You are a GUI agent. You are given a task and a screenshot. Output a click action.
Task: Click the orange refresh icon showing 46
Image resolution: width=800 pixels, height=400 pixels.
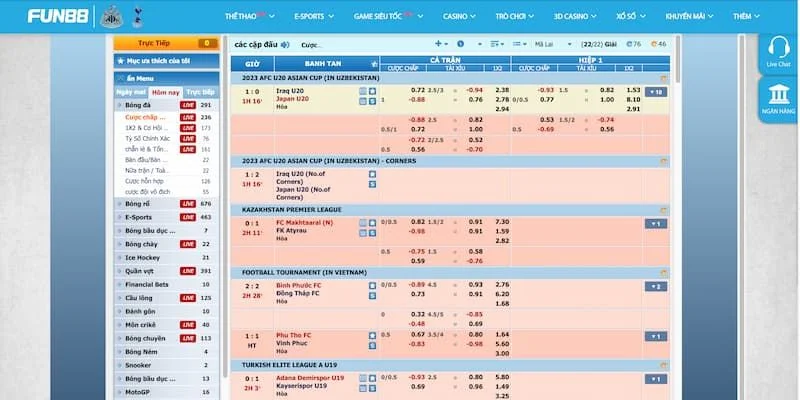point(657,45)
